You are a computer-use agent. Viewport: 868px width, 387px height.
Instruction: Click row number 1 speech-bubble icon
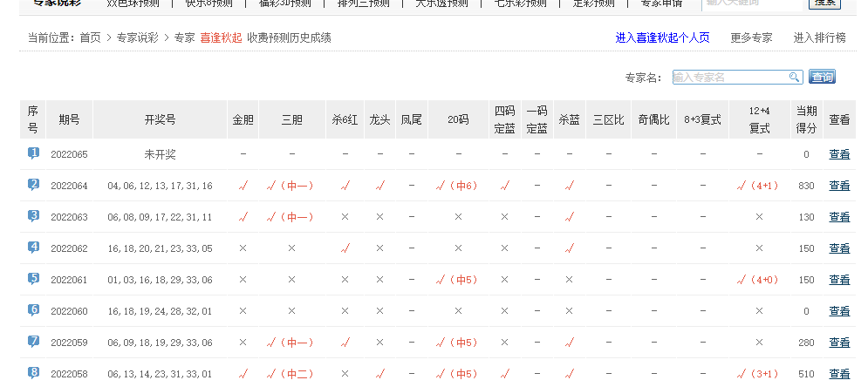[33, 153]
